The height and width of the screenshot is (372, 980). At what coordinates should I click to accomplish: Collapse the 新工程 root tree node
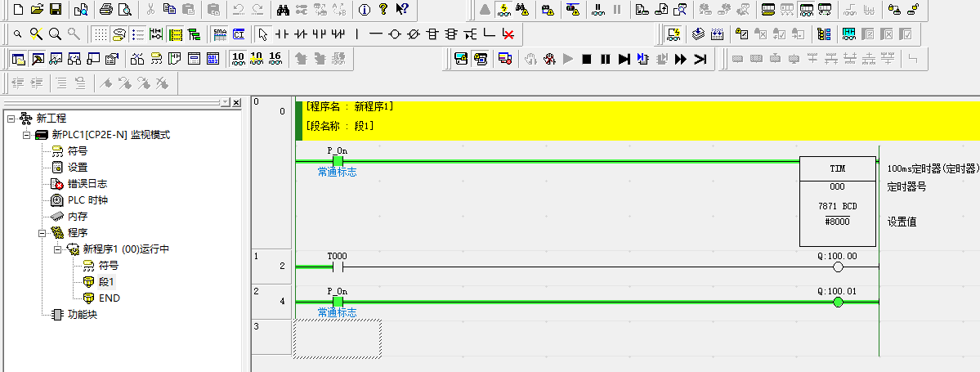pos(11,119)
